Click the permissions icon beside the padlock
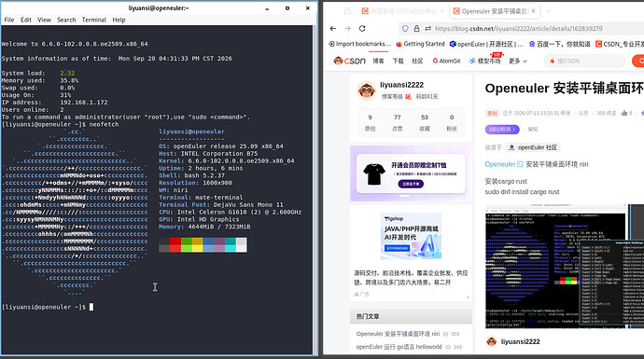Viewport: 644px width, 359px height. 428,28
